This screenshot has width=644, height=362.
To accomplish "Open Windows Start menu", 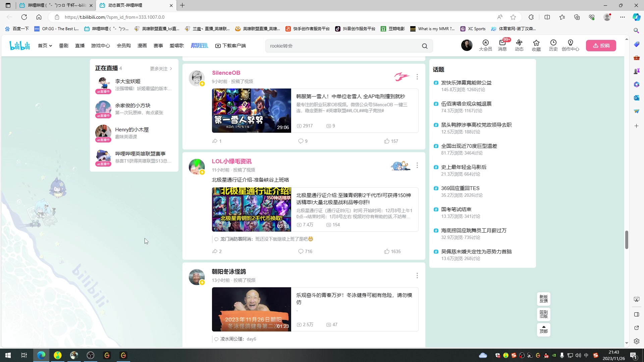I will click(x=8, y=355).
